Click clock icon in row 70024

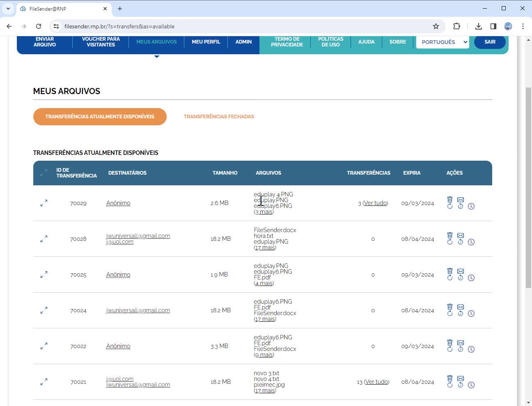pyautogui.click(x=471, y=314)
